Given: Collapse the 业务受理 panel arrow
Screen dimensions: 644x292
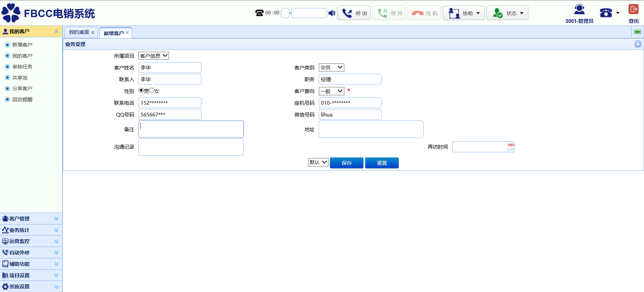Looking at the screenshot, I should click(638, 44).
